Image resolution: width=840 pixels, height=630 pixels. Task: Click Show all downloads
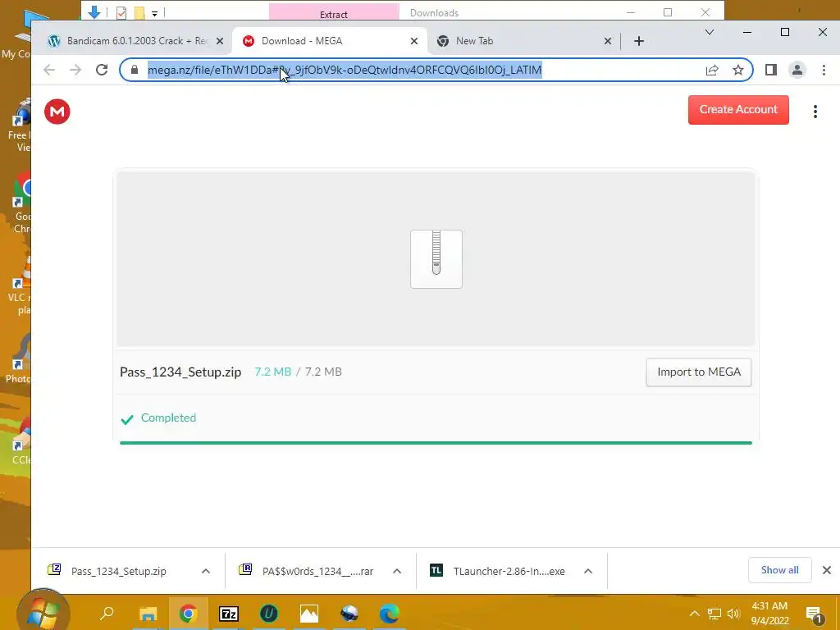[x=779, y=570]
